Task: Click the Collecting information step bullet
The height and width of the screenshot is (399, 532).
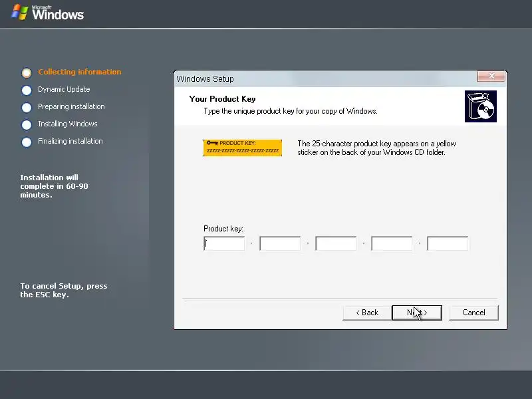Action: point(27,72)
